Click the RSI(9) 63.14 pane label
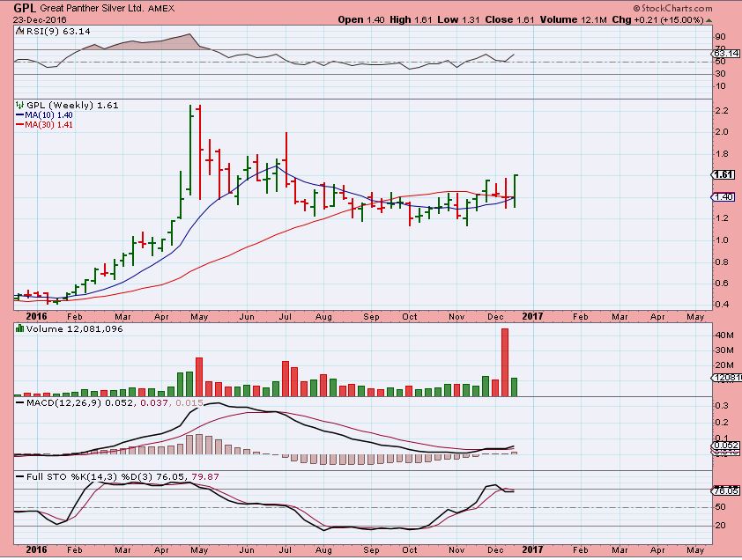This screenshot has width=742, height=560. [x=58, y=31]
